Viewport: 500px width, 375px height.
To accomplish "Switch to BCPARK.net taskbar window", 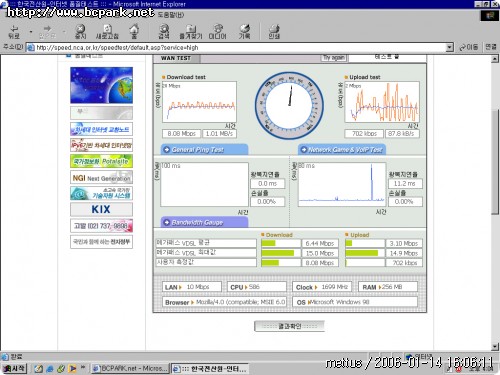I will [130, 368].
